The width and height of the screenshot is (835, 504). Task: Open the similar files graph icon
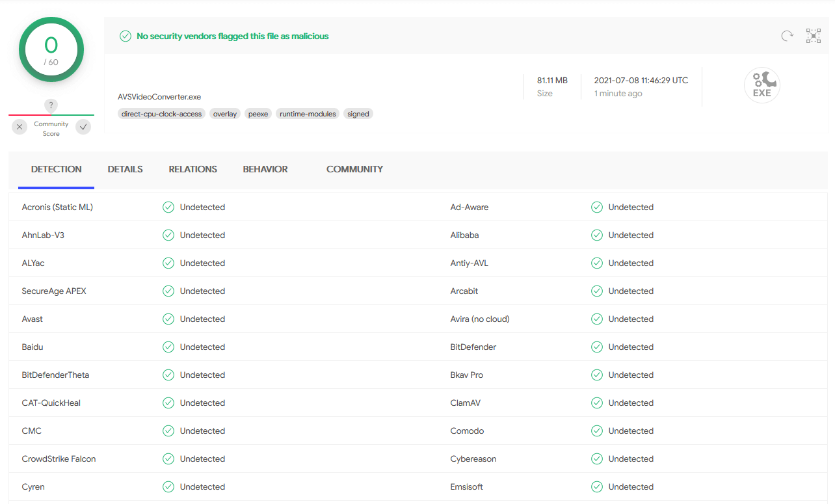(x=814, y=36)
